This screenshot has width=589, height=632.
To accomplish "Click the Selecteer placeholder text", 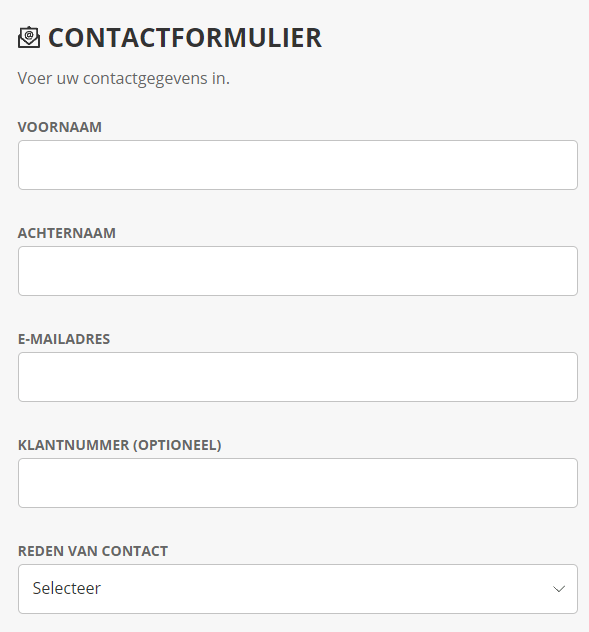I will pyautogui.click(x=67, y=588).
